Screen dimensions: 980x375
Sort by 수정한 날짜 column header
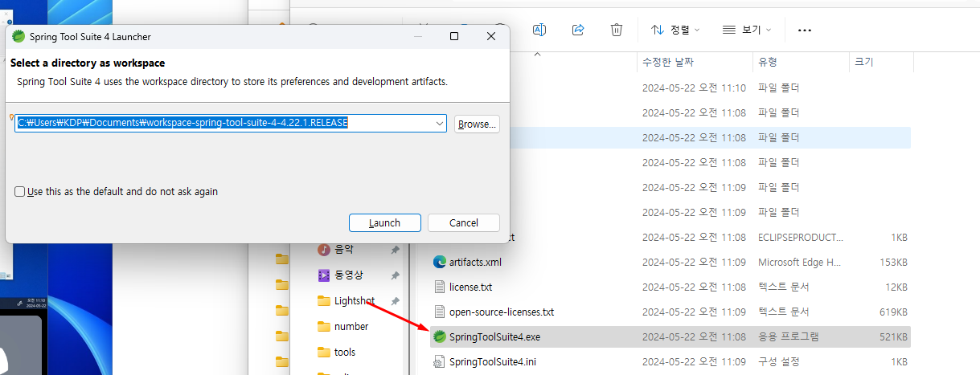pyautogui.click(x=667, y=62)
